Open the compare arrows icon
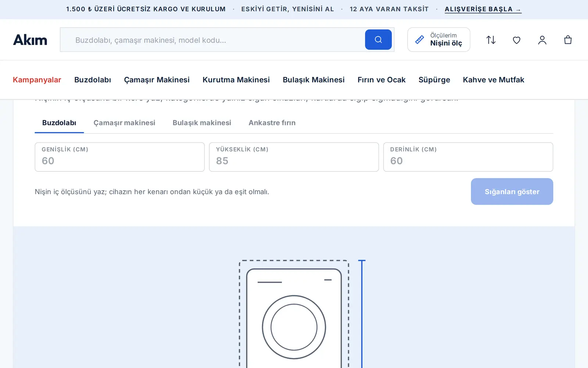Viewport: 588px width, 368px height. coord(491,40)
